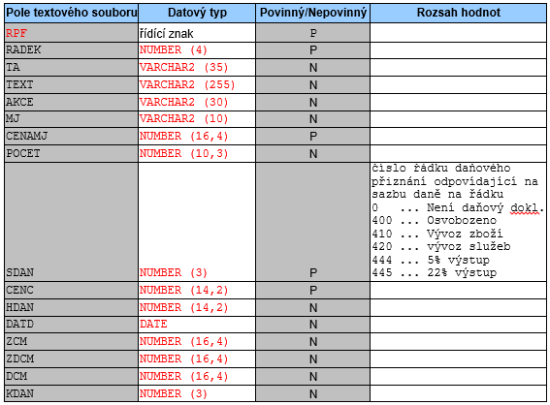Click the 'N' in the TA row
The image size is (550, 405).
click(313, 68)
